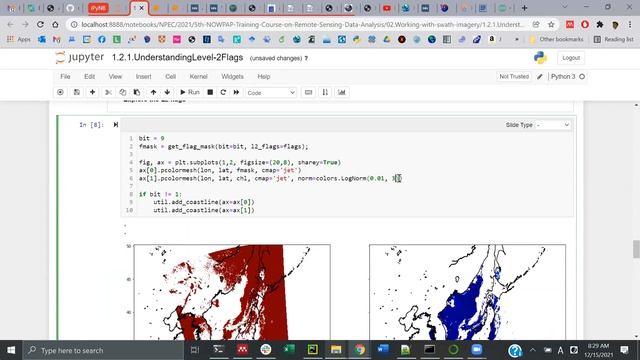
Task: Interrupt the kernel with stop icon
Action: 210,92
